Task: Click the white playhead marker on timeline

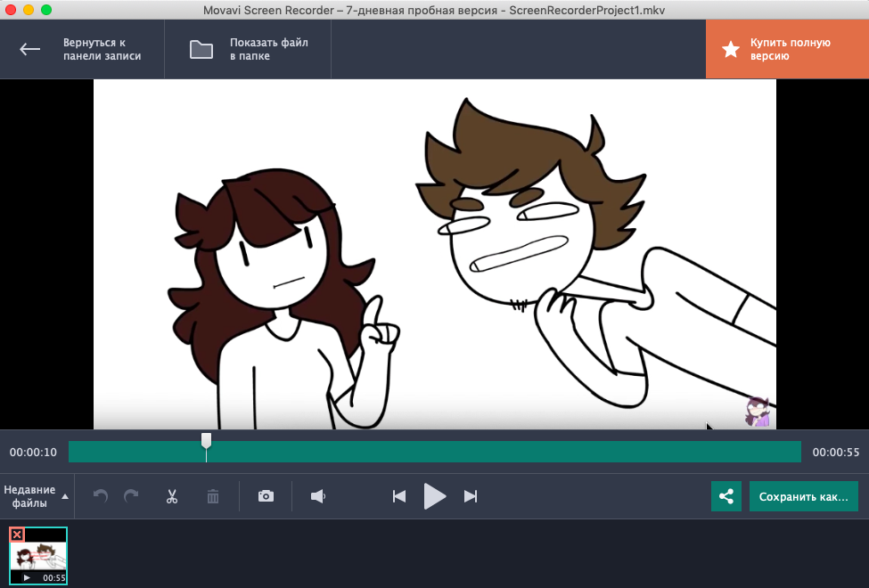Action: coord(206,441)
